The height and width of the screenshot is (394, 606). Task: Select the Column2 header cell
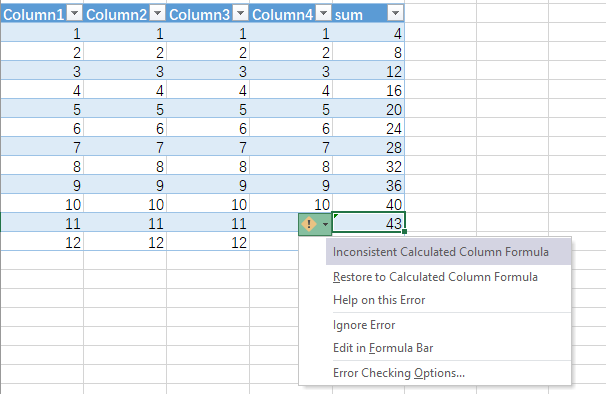coord(125,14)
